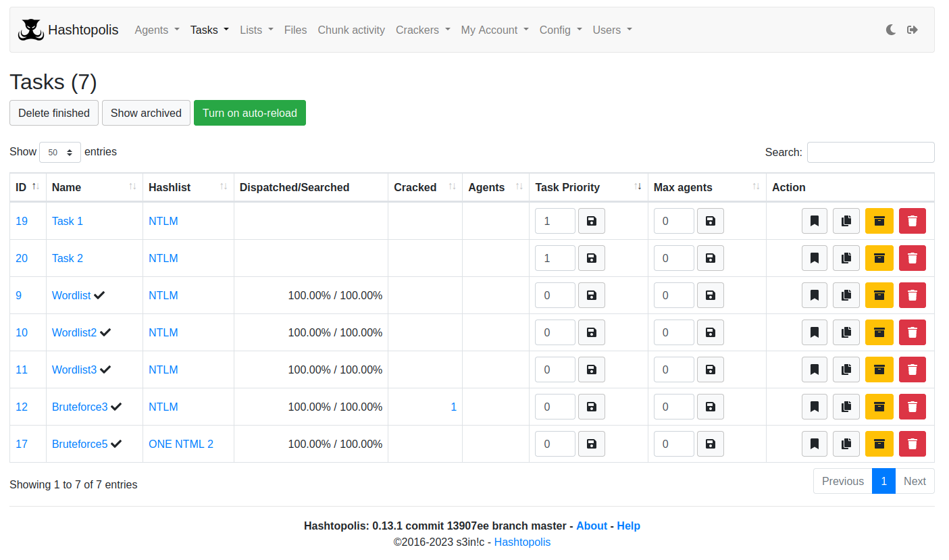
Task: Bookmark icon in Task 1 row
Action: [x=815, y=221]
